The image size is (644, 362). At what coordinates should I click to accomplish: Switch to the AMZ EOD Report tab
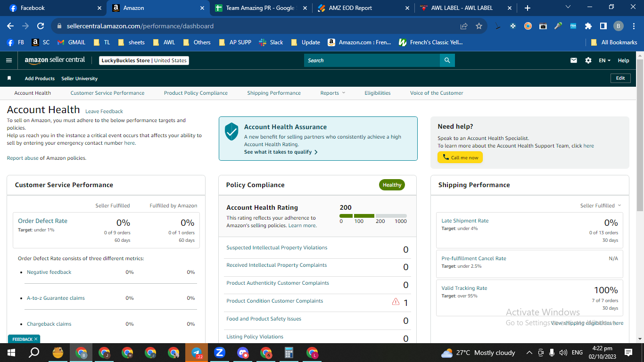pyautogui.click(x=363, y=8)
